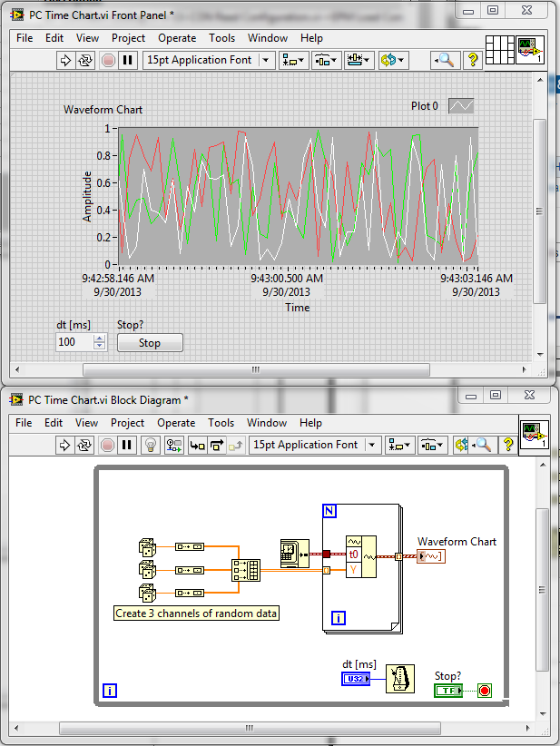Select dt [ms] U32 control terminal
This screenshot has height=746, width=560.
pyautogui.click(x=356, y=679)
